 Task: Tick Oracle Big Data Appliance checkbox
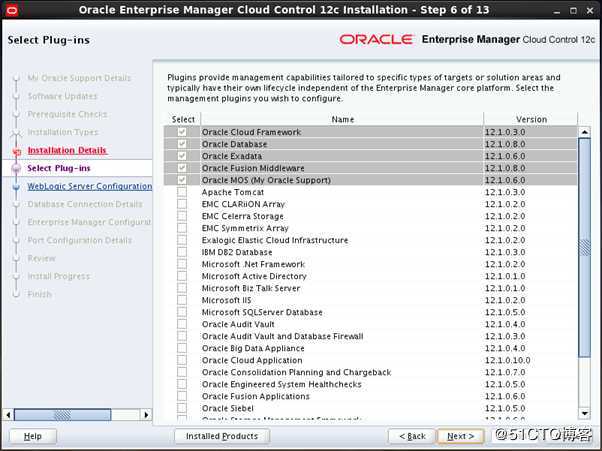(182, 348)
